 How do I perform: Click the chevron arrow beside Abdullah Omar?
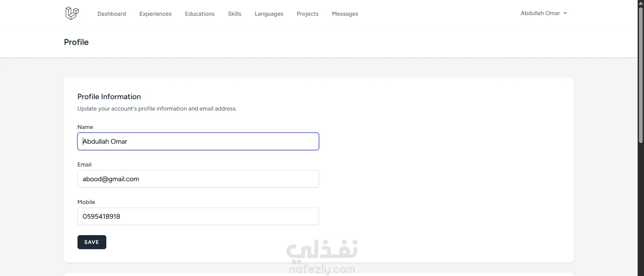click(x=565, y=13)
